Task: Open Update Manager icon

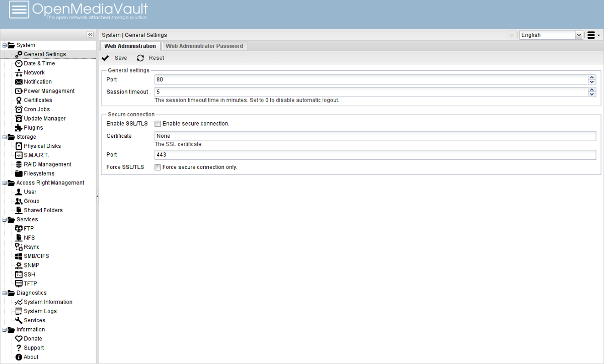Action: point(19,119)
